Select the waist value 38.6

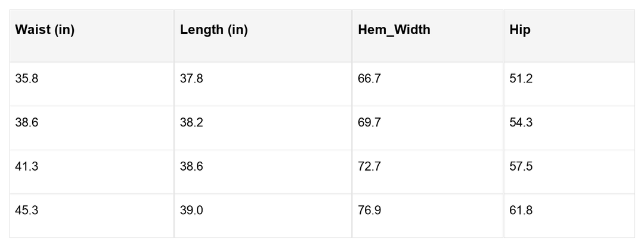(x=27, y=123)
